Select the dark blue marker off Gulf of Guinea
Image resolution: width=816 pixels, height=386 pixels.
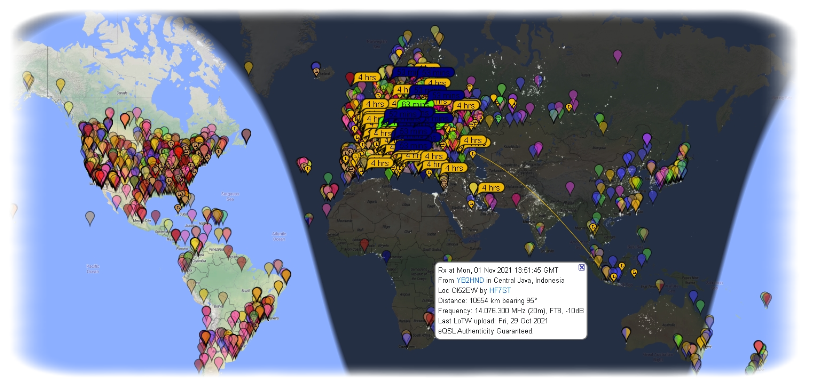(x=386, y=255)
